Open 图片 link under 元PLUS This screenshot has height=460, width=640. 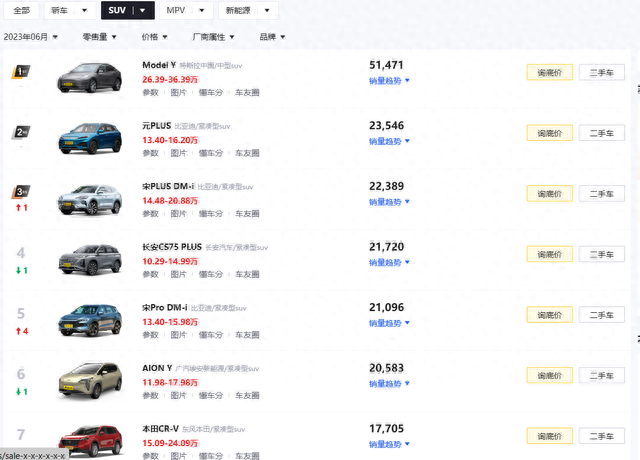click(178, 153)
